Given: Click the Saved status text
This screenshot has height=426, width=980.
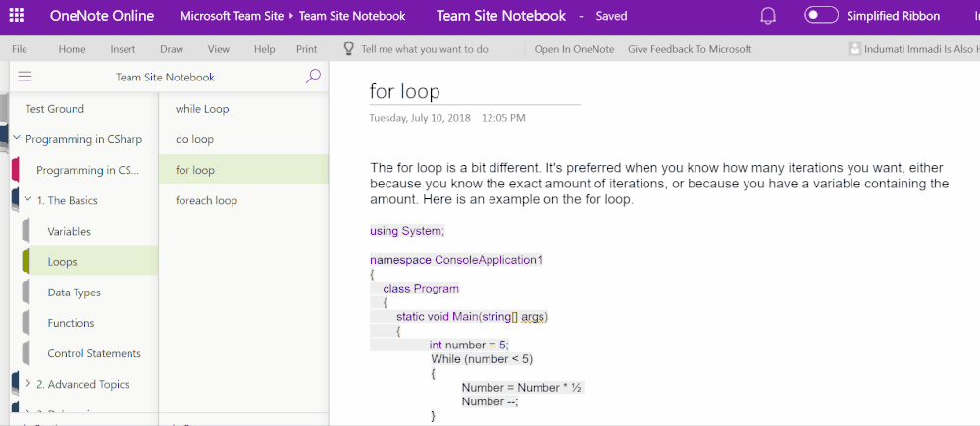Looking at the screenshot, I should pos(611,17).
